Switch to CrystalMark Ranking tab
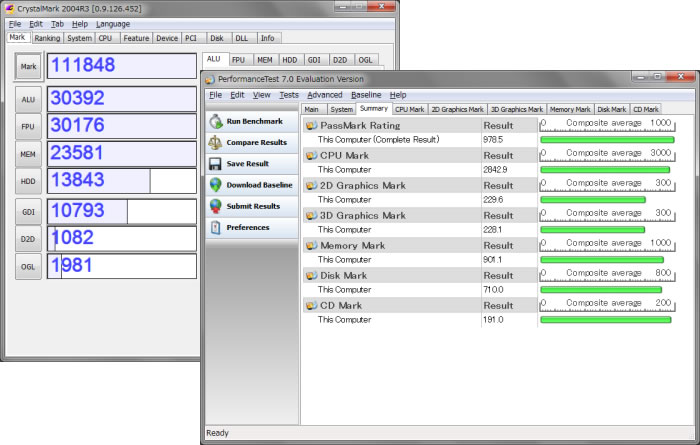 (47, 38)
